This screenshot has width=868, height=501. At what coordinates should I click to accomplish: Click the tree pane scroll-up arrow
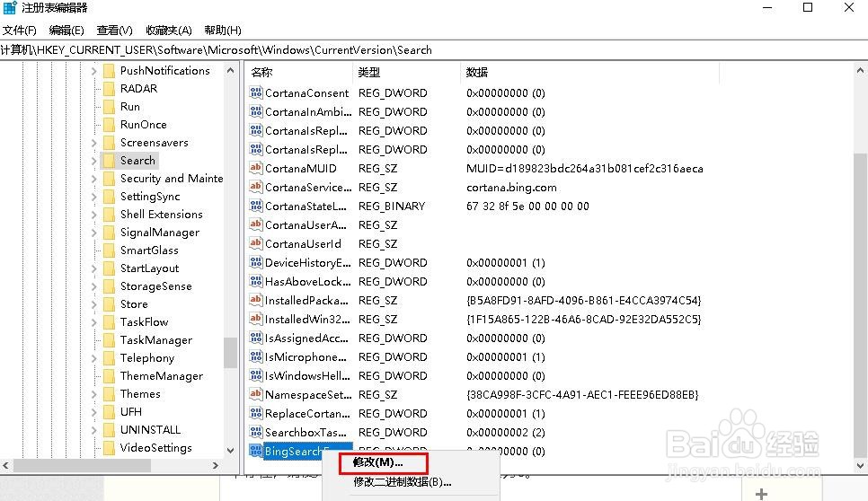click(230, 71)
